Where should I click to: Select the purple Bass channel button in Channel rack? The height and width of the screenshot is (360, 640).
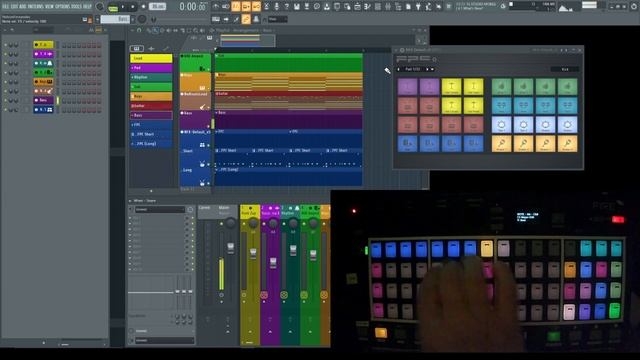[43, 100]
